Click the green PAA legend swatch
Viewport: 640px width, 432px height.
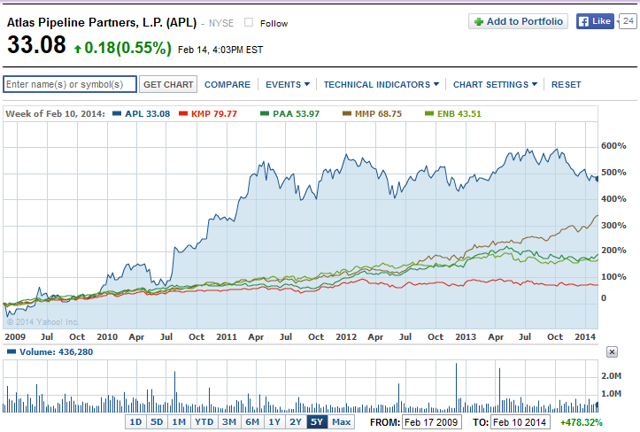point(264,114)
